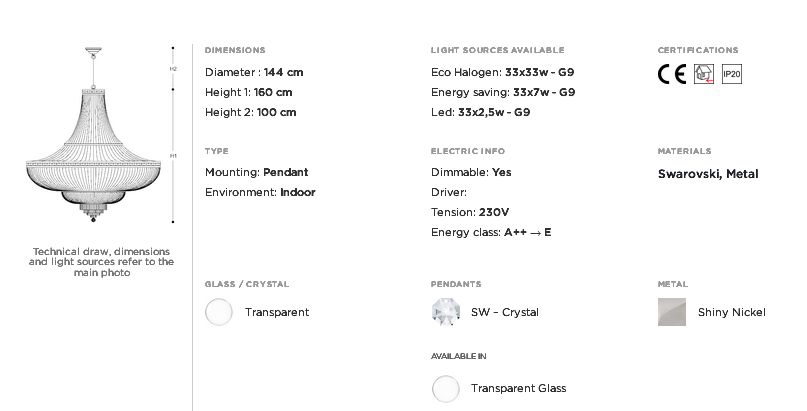This screenshot has height=411, width=807.
Task: Click the Diameter 144 cm text
Action: 254,73
